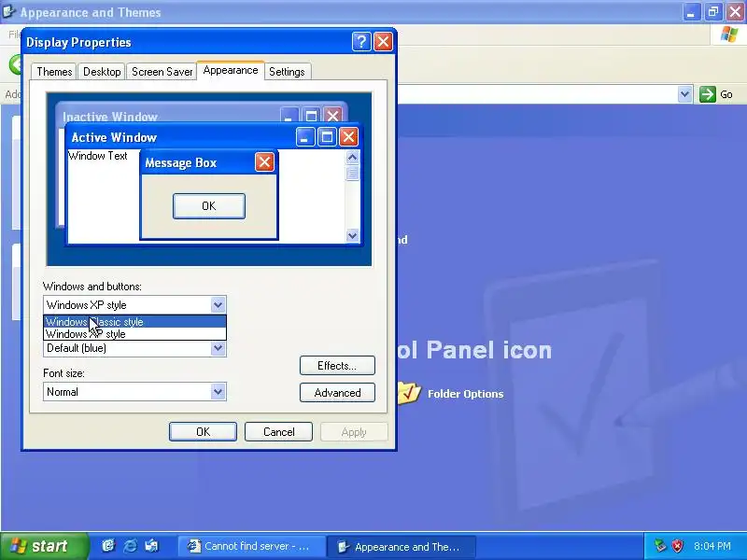The height and width of the screenshot is (560, 747).
Task: Click the green network tray icon
Action: 660,546
